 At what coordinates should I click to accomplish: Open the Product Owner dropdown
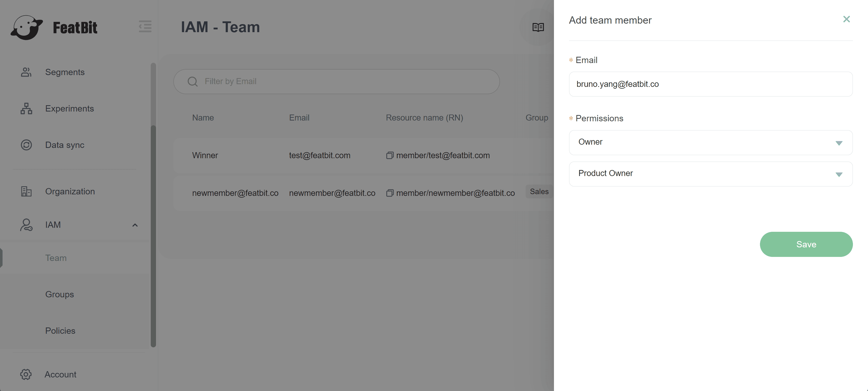[x=710, y=174]
